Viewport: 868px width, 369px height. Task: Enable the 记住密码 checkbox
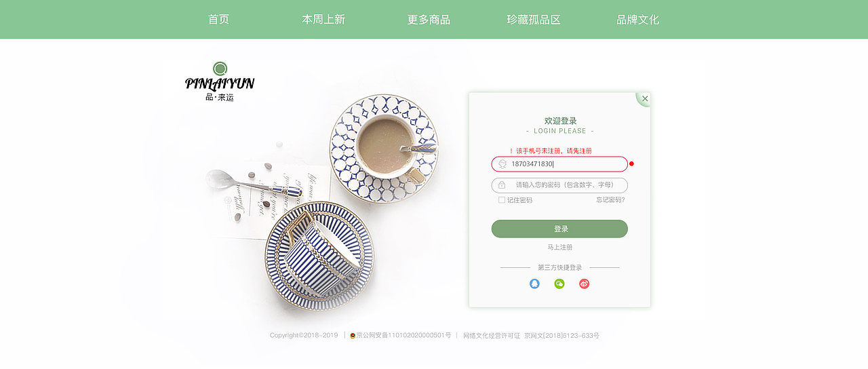tap(502, 200)
